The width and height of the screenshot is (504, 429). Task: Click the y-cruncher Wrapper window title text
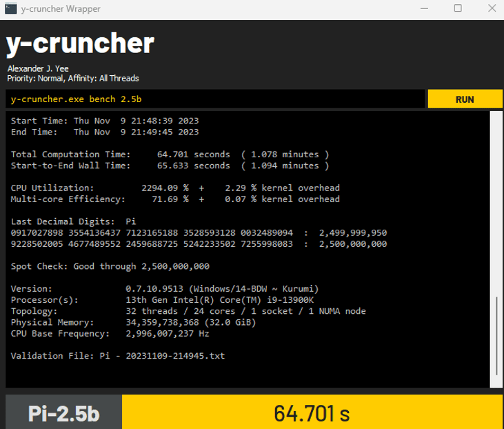(x=61, y=9)
